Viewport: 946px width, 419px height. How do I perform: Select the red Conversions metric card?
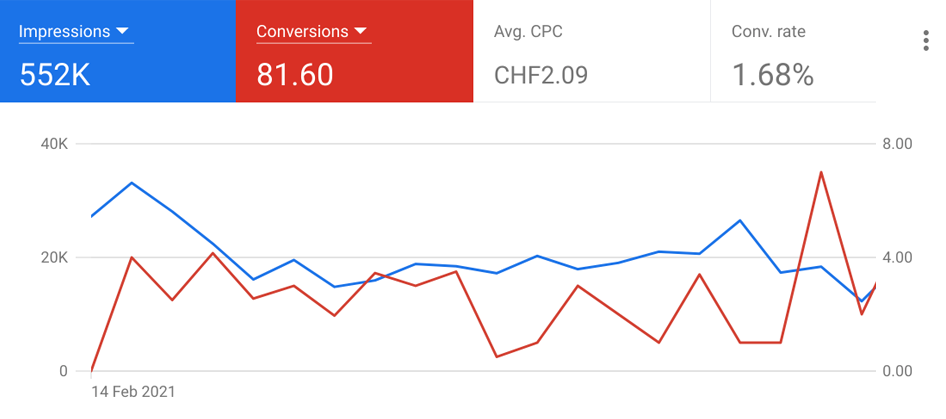click(354, 51)
